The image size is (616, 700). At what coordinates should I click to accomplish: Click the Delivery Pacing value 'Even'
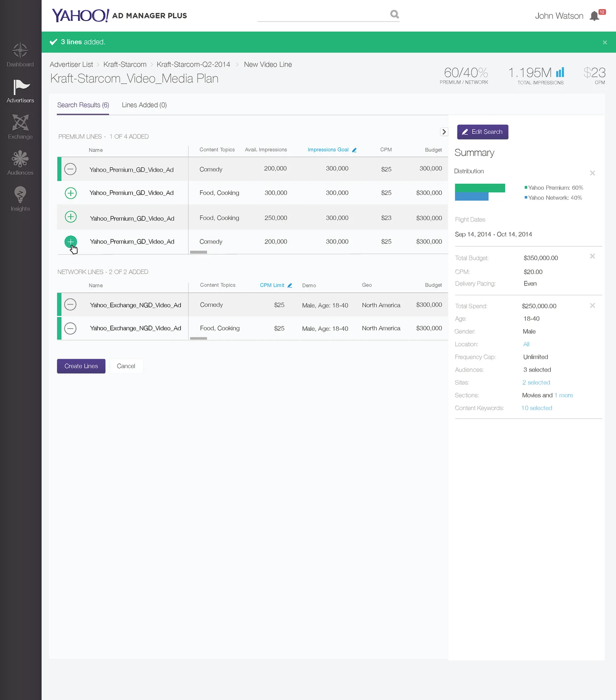coord(530,283)
